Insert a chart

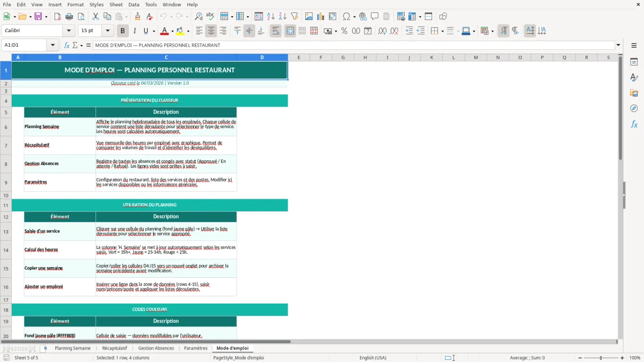coord(321,17)
